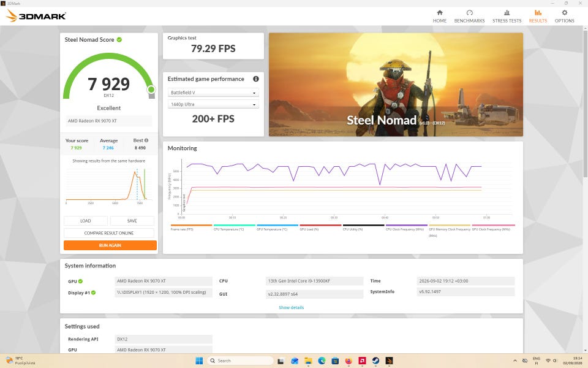Click the orange Run Again button

click(110, 245)
